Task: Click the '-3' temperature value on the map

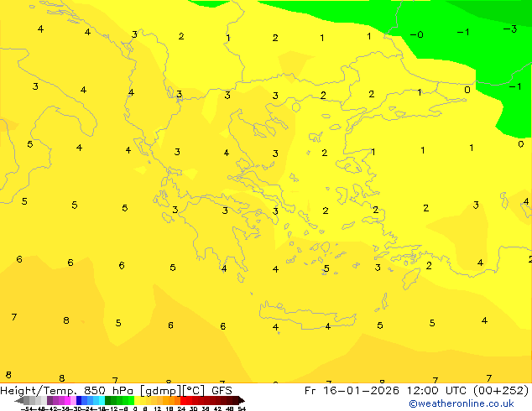Action: coord(510,29)
